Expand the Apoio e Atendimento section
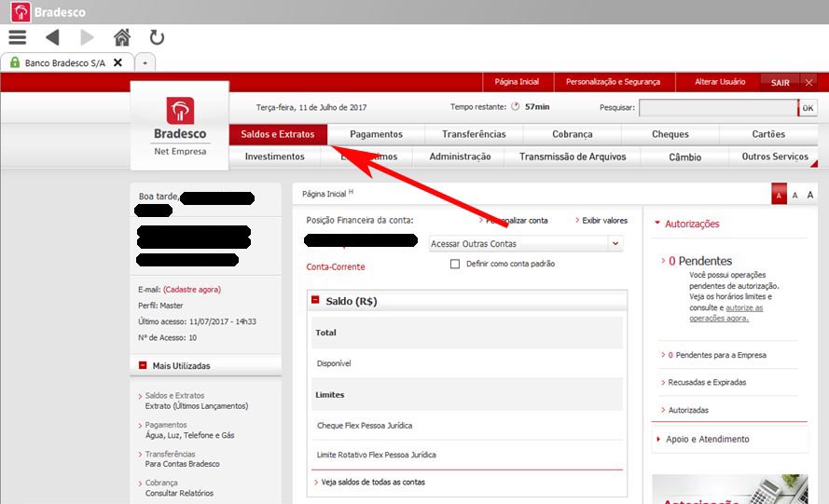 click(708, 439)
